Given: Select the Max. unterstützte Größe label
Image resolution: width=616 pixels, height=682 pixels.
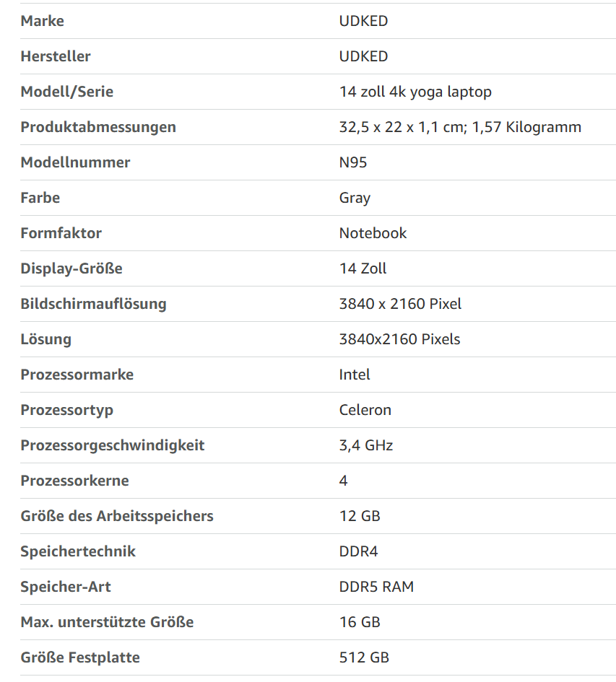Looking at the screenshot, I should click(x=107, y=622).
